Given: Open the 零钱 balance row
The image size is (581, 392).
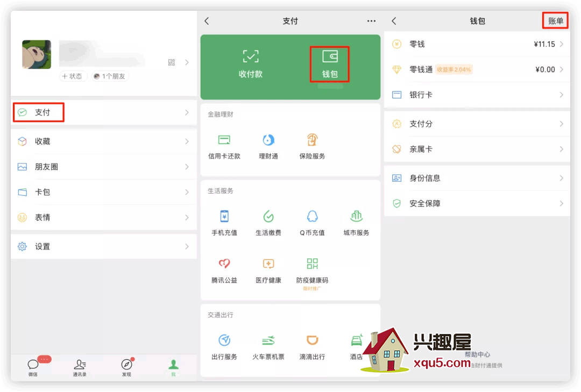Looking at the screenshot, I should (x=477, y=44).
